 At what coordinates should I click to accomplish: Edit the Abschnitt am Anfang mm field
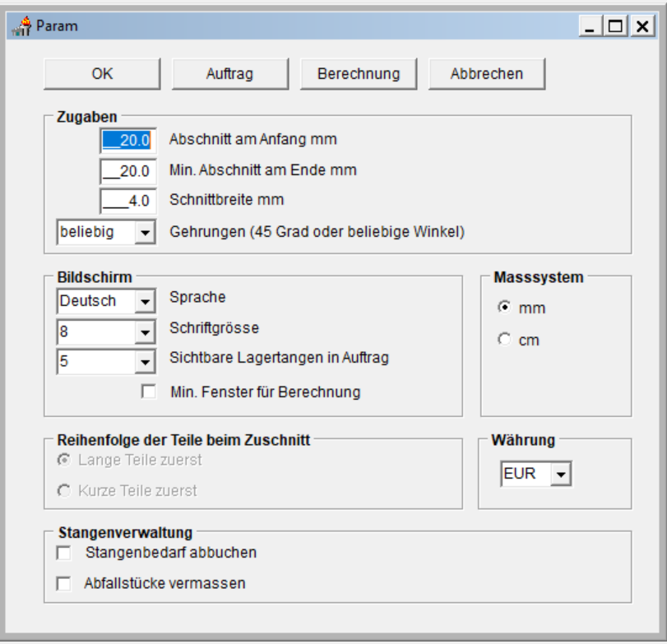[127, 141]
